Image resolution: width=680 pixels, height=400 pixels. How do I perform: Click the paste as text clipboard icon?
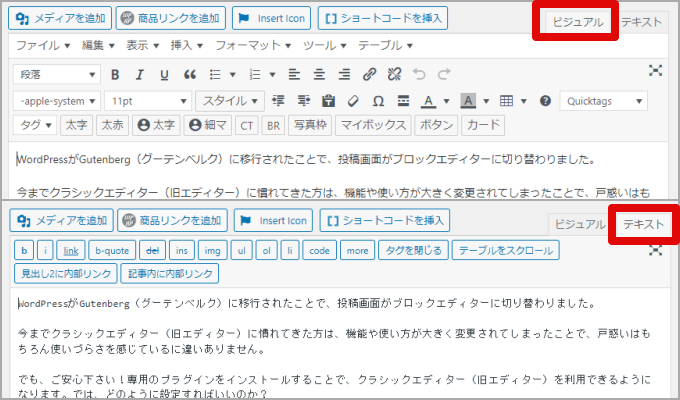click(328, 101)
